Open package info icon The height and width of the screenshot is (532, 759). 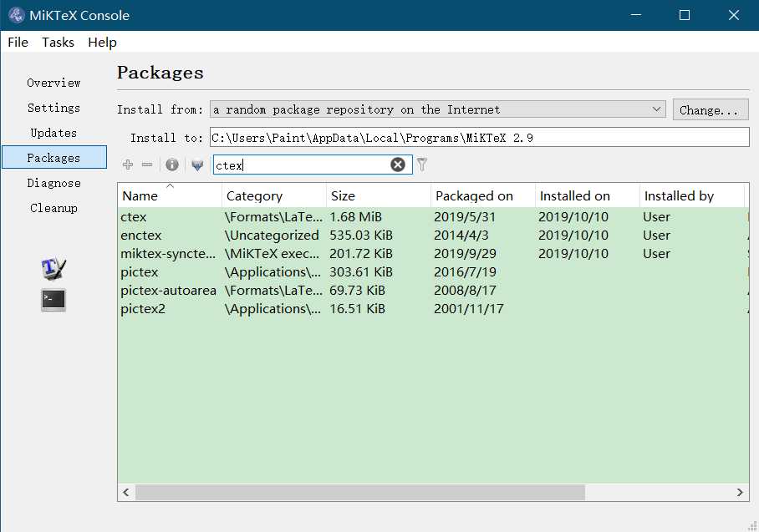(x=172, y=165)
